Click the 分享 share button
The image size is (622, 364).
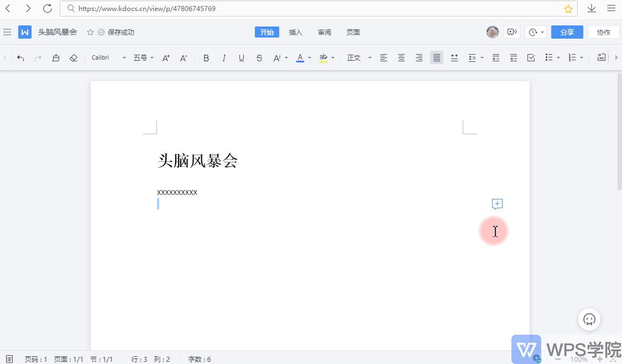(567, 32)
